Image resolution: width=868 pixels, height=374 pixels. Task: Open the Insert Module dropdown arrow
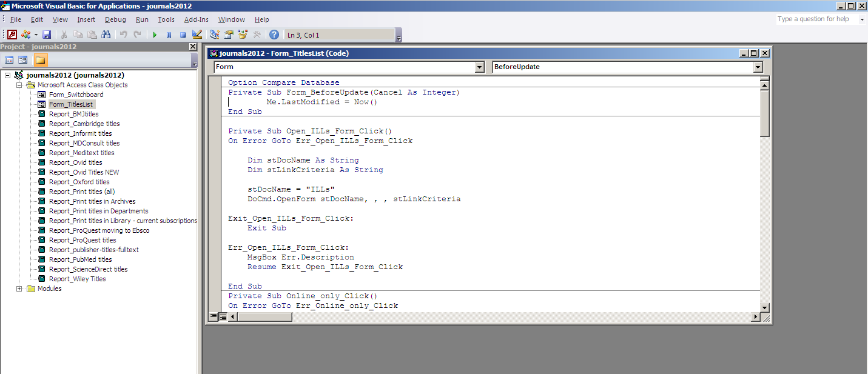tap(35, 35)
